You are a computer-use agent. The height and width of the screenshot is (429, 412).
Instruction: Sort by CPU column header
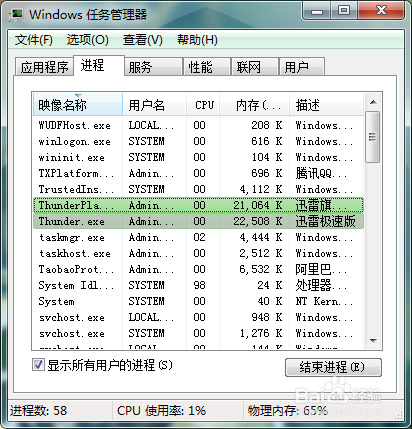tap(203, 105)
